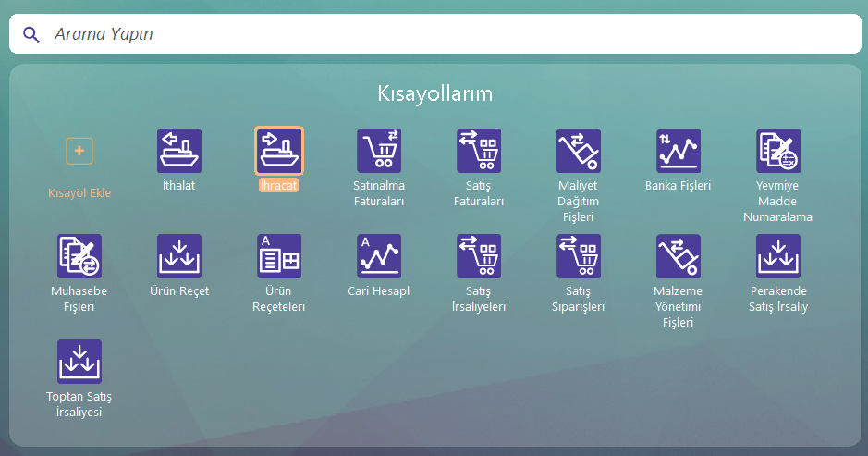Open the Ürün Reçeteleri icon
Image resolution: width=868 pixels, height=456 pixels.
pos(279,256)
